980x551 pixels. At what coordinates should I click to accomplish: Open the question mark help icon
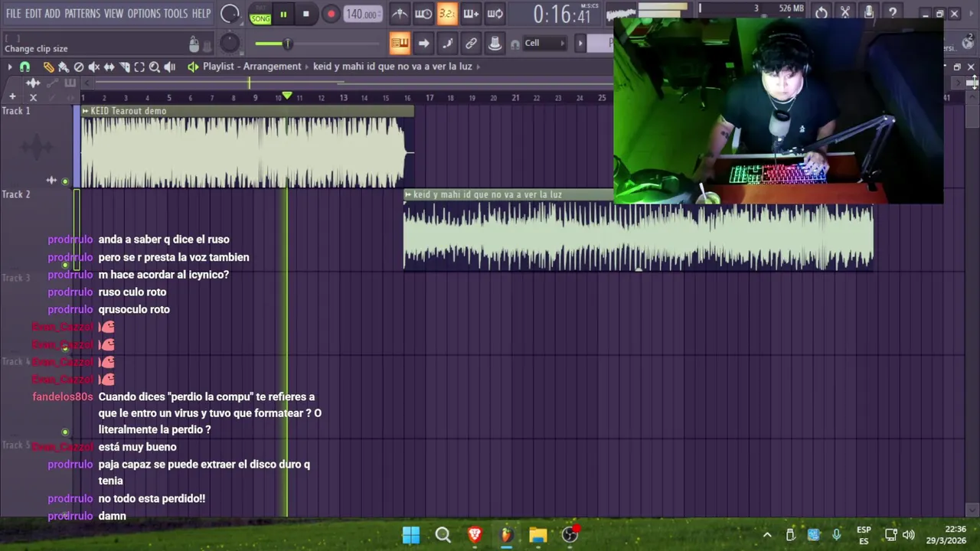(x=893, y=13)
